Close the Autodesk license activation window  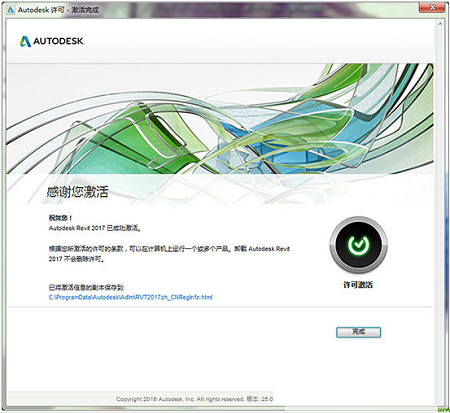(x=432, y=7)
